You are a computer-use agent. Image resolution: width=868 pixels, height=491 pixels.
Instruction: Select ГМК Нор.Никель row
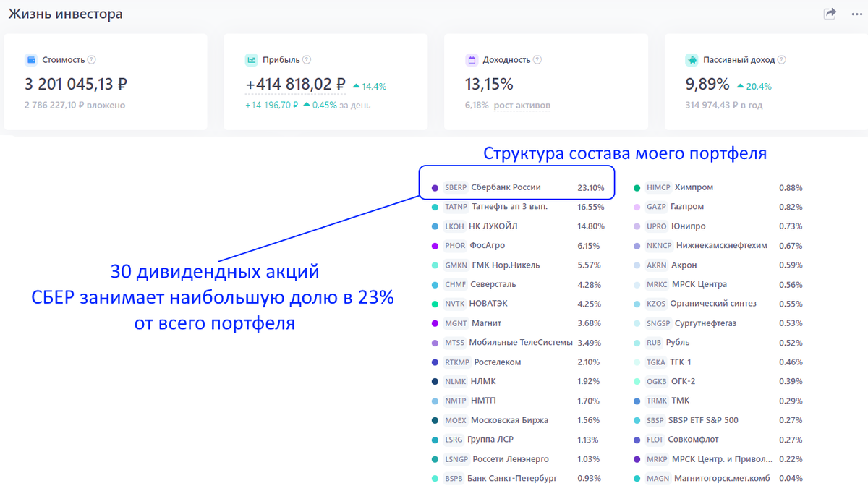coord(517,265)
